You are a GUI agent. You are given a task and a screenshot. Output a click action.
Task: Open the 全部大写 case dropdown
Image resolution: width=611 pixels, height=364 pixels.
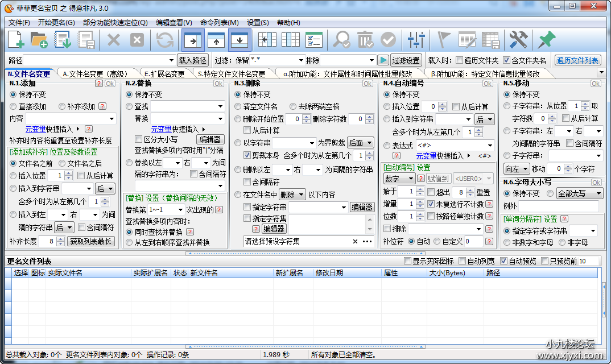pyautogui.click(x=579, y=193)
